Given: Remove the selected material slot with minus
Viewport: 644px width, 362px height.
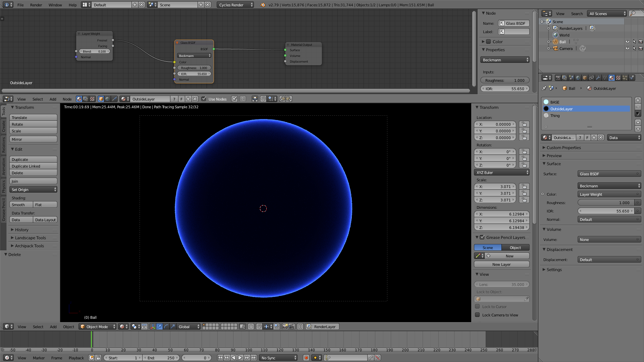Looking at the screenshot, I should point(638,107).
